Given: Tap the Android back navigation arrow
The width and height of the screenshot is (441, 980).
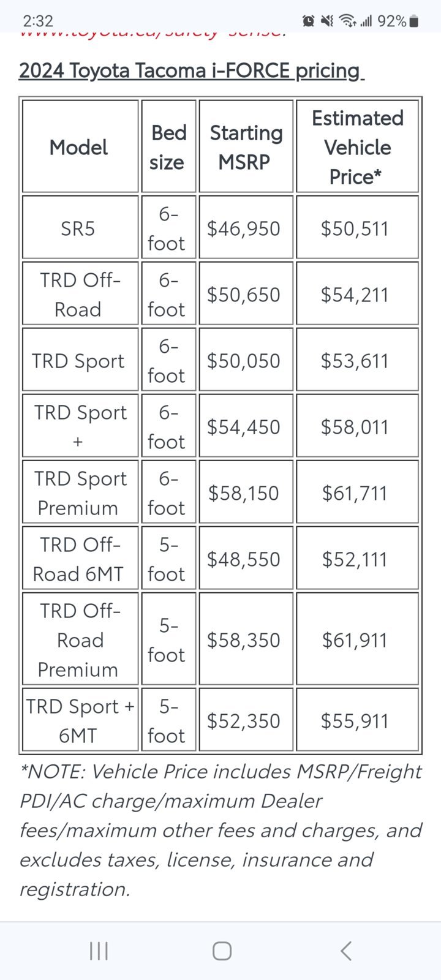Looking at the screenshot, I should click(346, 951).
